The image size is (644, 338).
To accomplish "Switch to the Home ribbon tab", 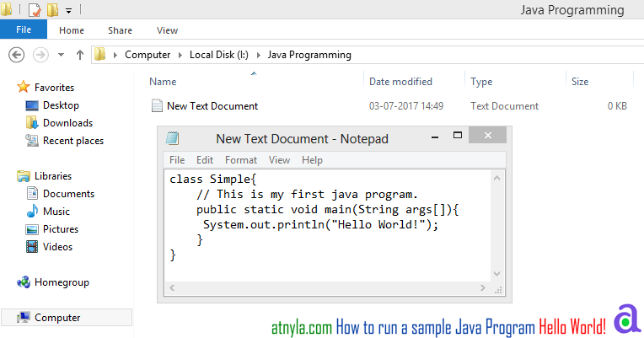I will (x=72, y=30).
